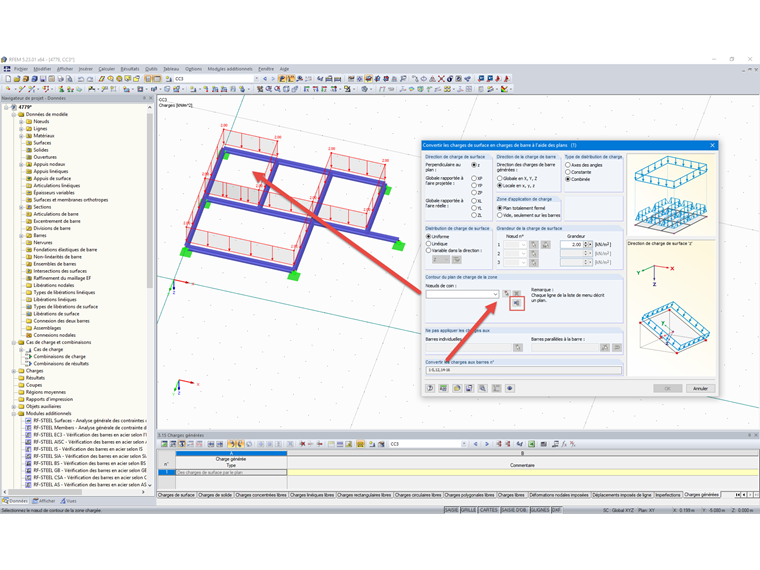Click the magnifier view icon in dialog
The height and width of the screenshot is (570, 760).
(482, 388)
